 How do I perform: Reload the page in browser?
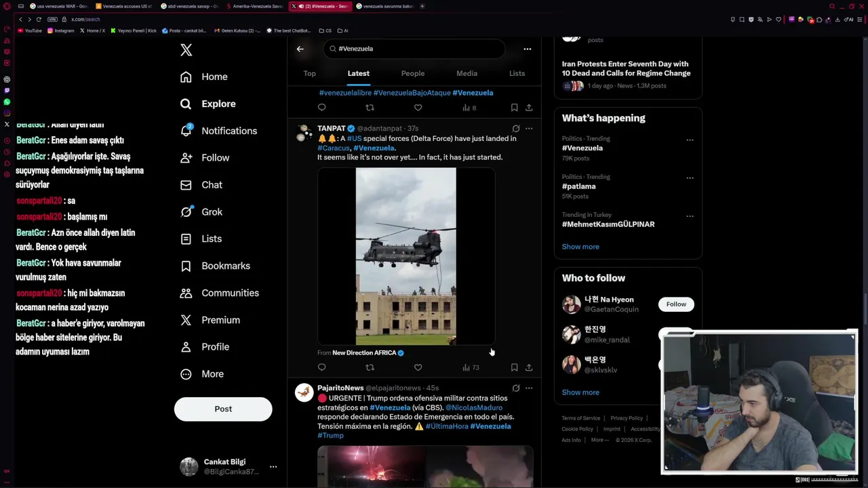39,19
